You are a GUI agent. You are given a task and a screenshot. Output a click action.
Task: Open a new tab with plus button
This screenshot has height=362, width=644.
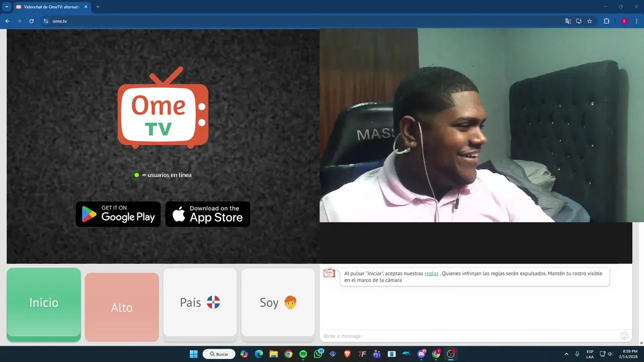(x=98, y=7)
